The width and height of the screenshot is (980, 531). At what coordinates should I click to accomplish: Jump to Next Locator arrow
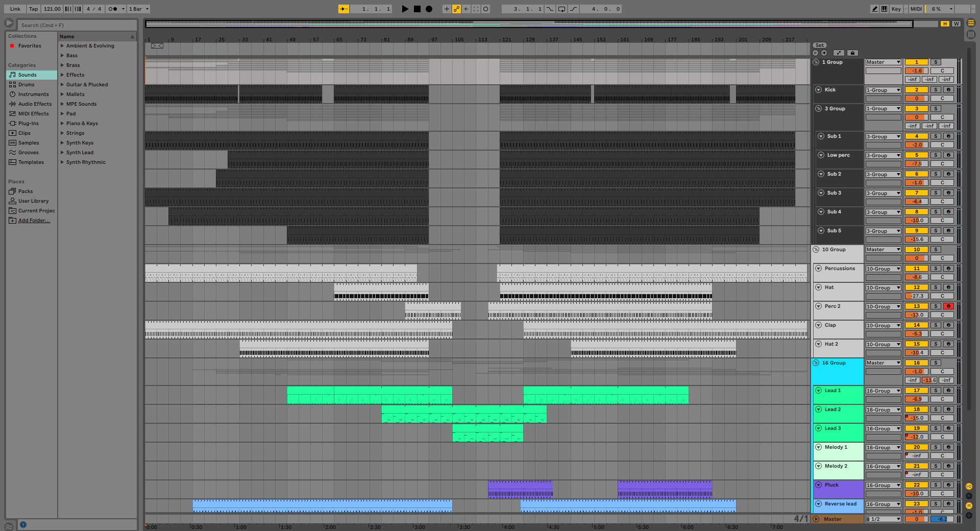824,53
